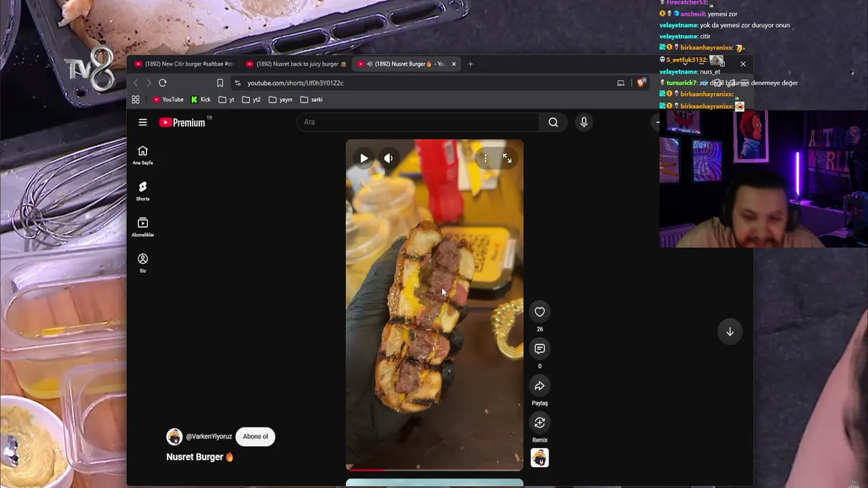This screenshot has height=488, width=868.
Task: Click the cast/screen icon in address bar
Action: pos(620,83)
